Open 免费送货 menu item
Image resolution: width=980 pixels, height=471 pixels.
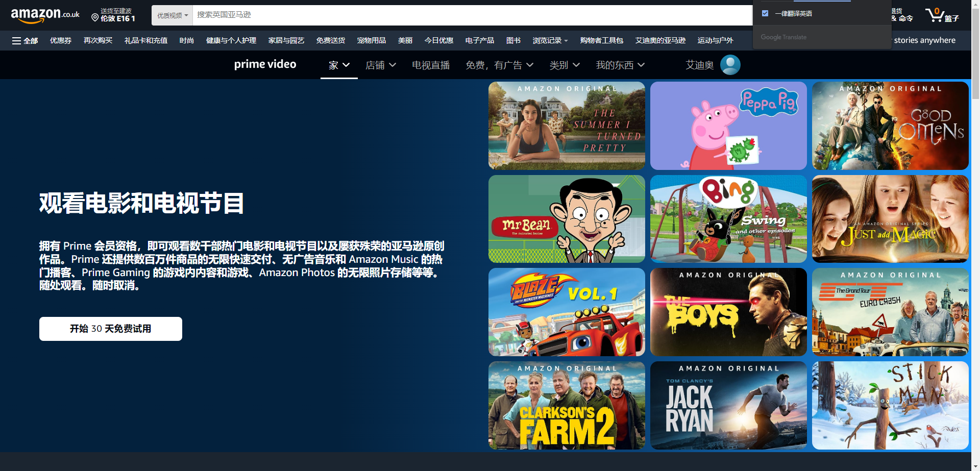pyautogui.click(x=331, y=40)
